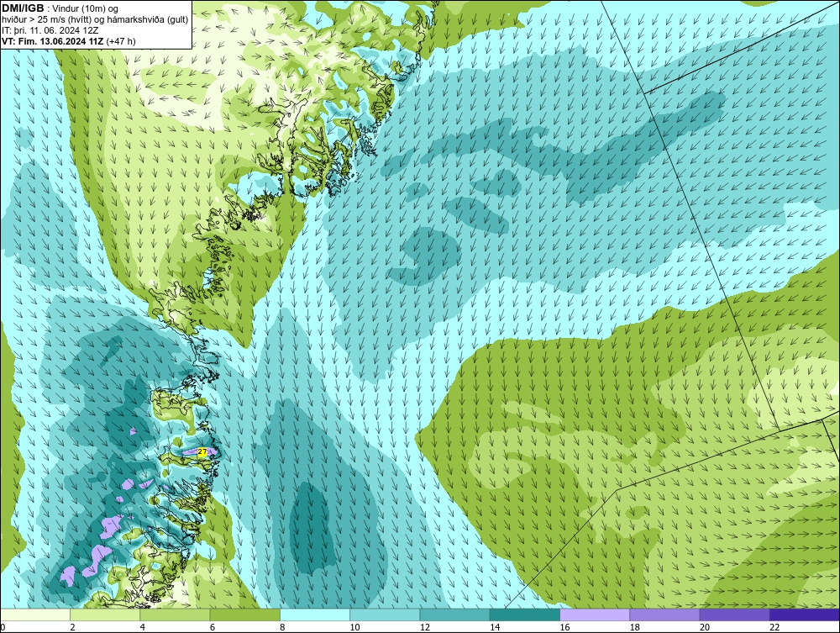Select the 4–6 m/s green legend swatch
Image resolution: width=840 pixels, height=633 pixels.
pos(175,615)
